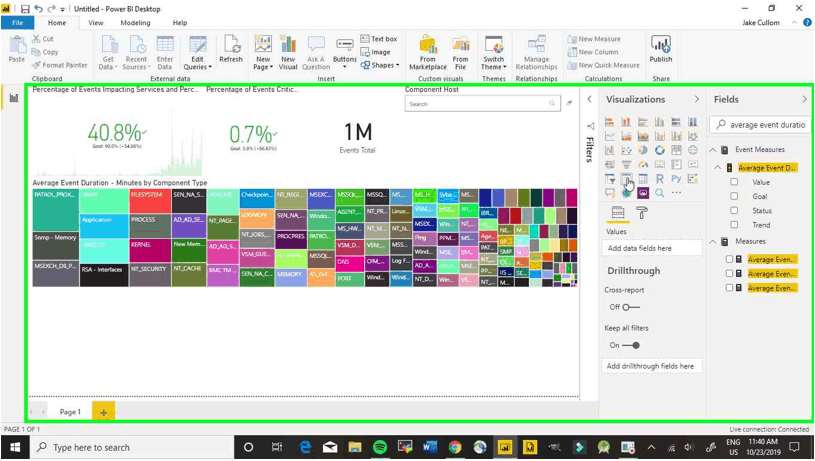Tick the topmost Average Even... checkbox under Measures
This screenshot has width=815, height=461.
click(729, 259)
